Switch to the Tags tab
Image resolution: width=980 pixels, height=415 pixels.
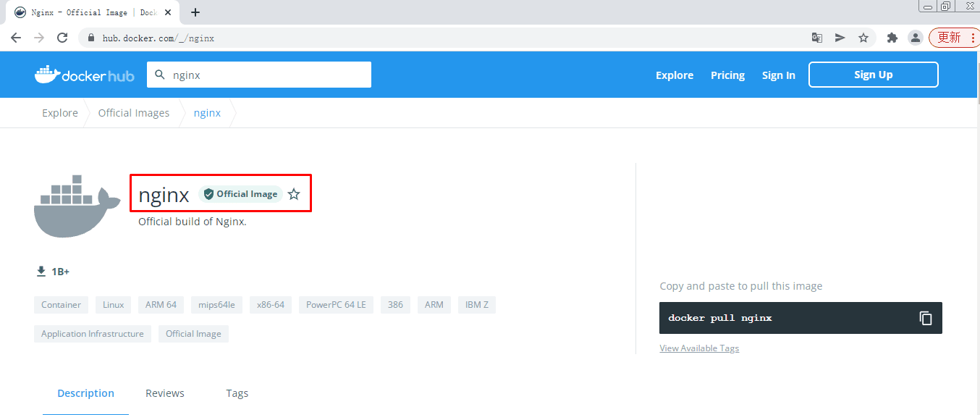237,393
